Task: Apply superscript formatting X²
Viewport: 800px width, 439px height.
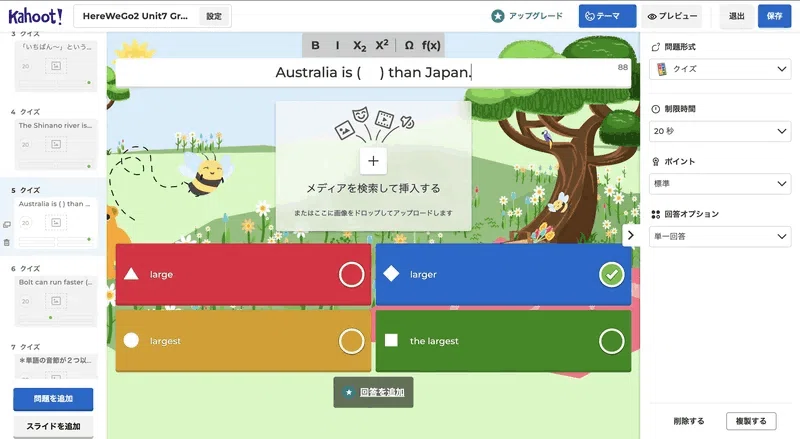Action: coord(382,45)
